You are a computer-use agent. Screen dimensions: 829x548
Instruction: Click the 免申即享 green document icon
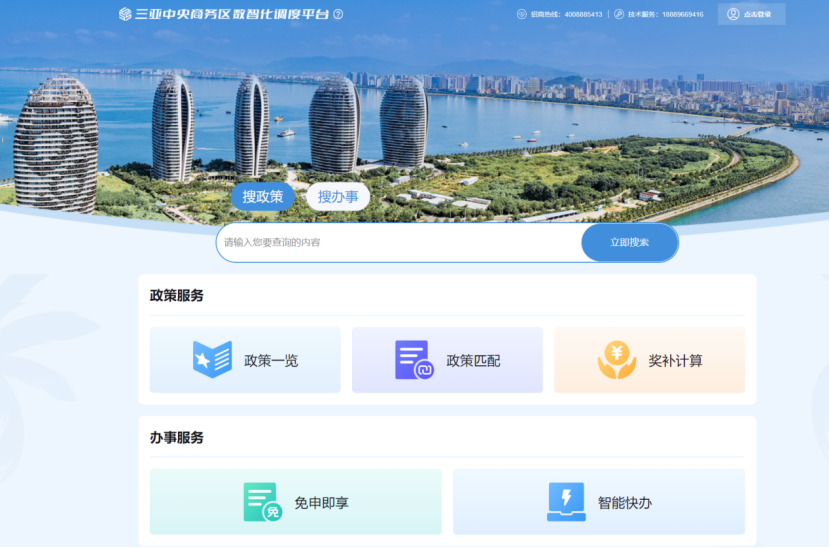(262, 502)
